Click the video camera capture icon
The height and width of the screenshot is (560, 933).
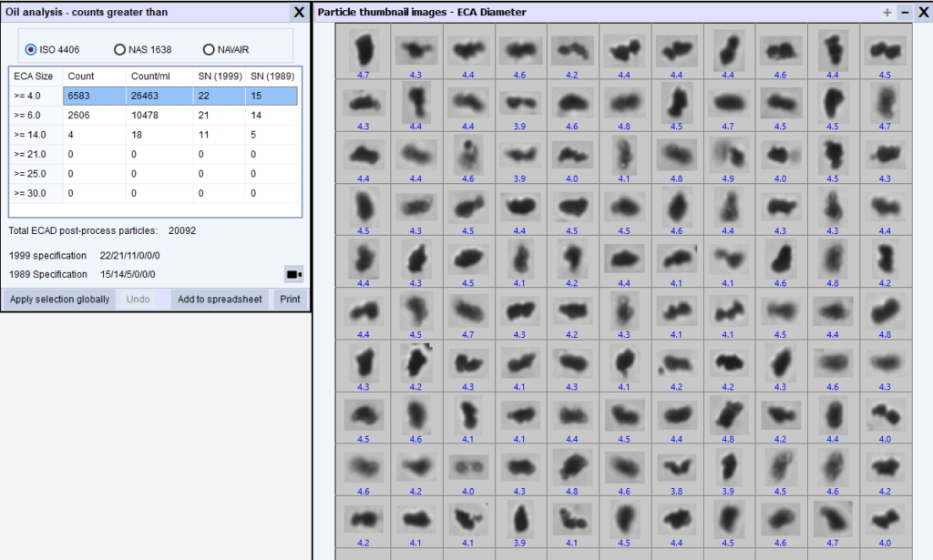click(x=293, y=273)
